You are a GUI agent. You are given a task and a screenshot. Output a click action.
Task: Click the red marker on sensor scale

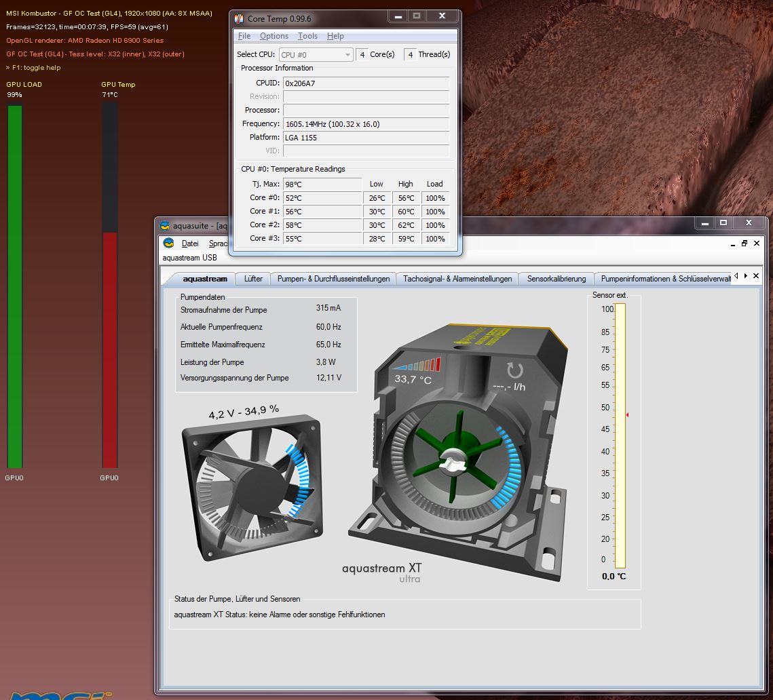[627, 414]
